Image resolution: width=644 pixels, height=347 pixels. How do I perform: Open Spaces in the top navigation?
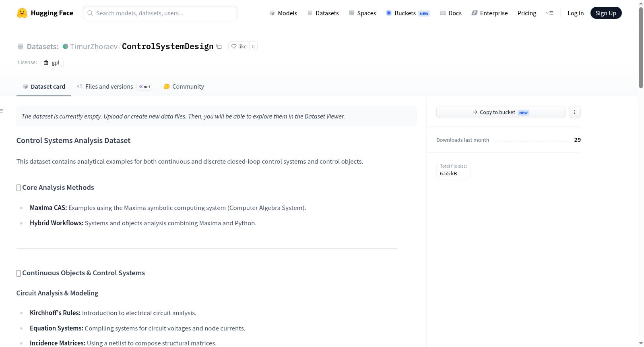pyautogui.click(x=363, y=13)
